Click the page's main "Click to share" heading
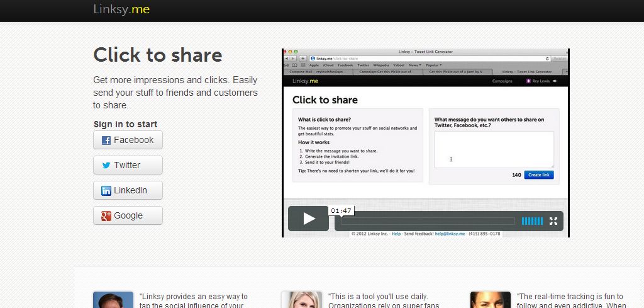 point(158,55)
